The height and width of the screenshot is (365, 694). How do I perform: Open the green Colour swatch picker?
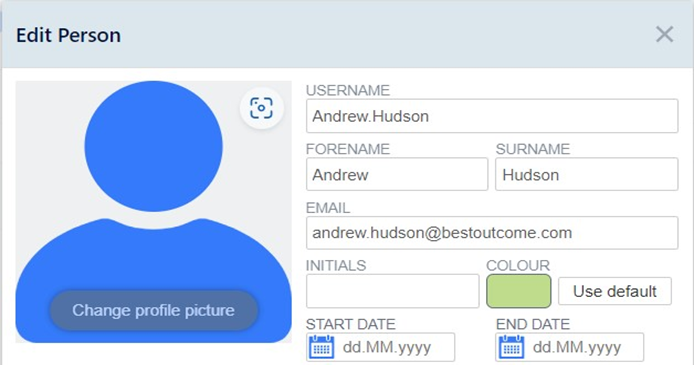point(519,291)
